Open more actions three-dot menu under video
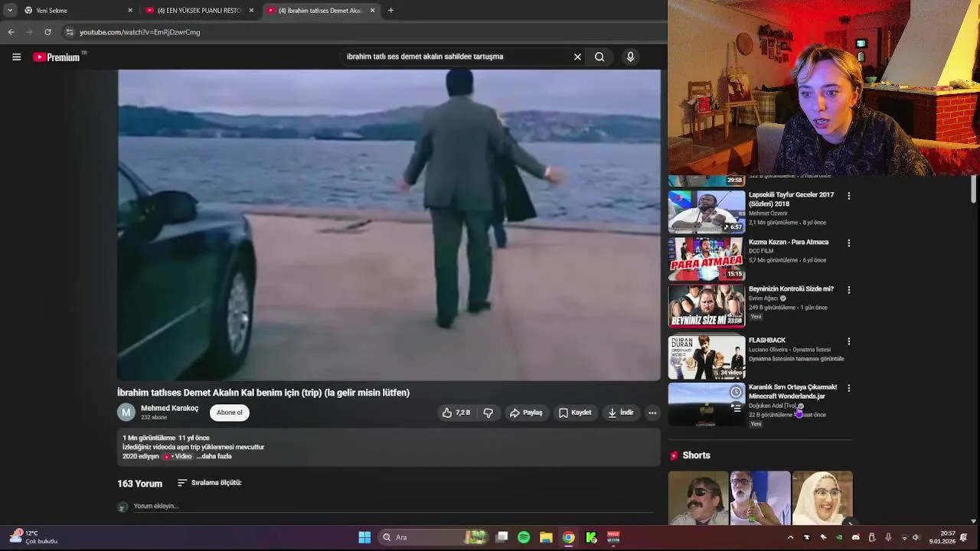This screenshot has height=551, width=980. pos(652,412)
